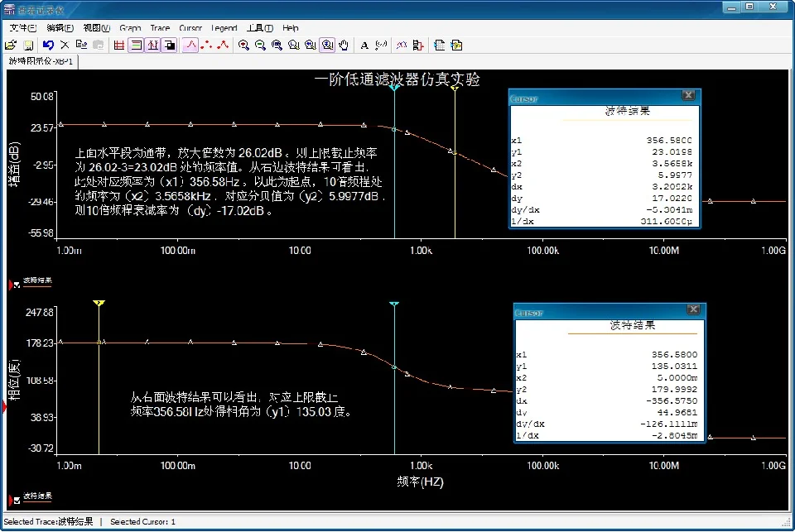Click the Open file icon
The image size is (795, 532).
pos(11,46)
